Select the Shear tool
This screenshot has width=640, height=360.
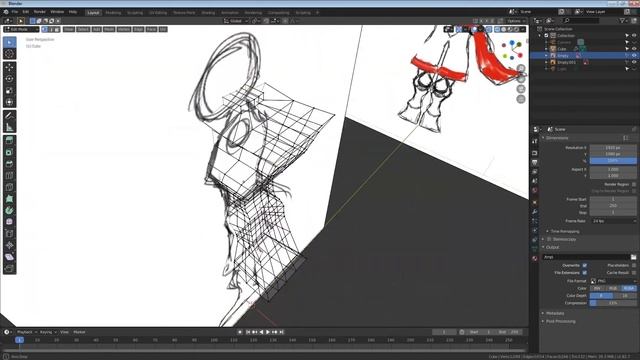9,257
